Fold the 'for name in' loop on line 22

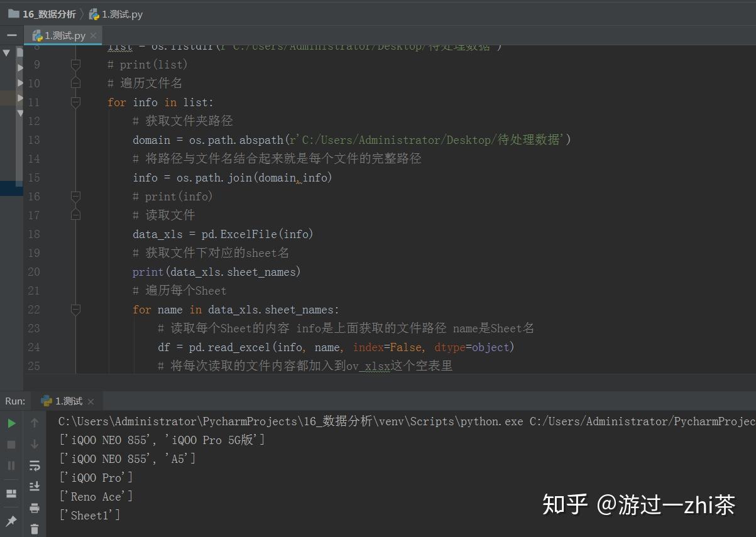point(75,309)
